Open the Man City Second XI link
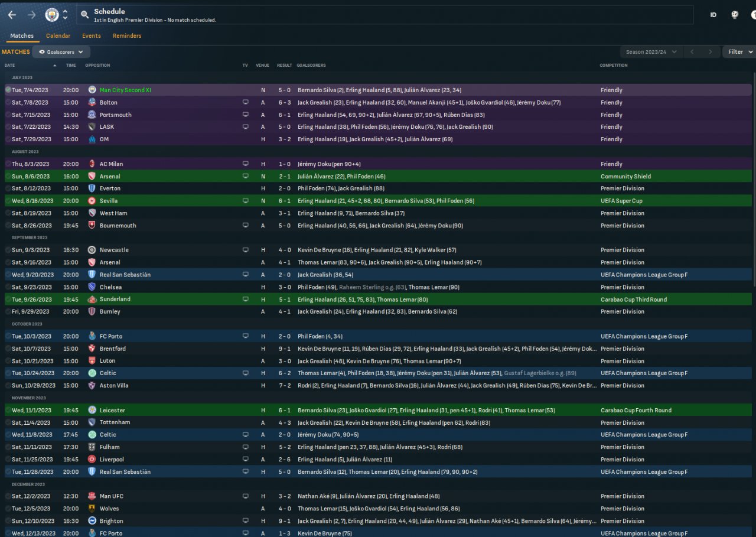This screenshot has width=756, height=537. tap(125, 90)
